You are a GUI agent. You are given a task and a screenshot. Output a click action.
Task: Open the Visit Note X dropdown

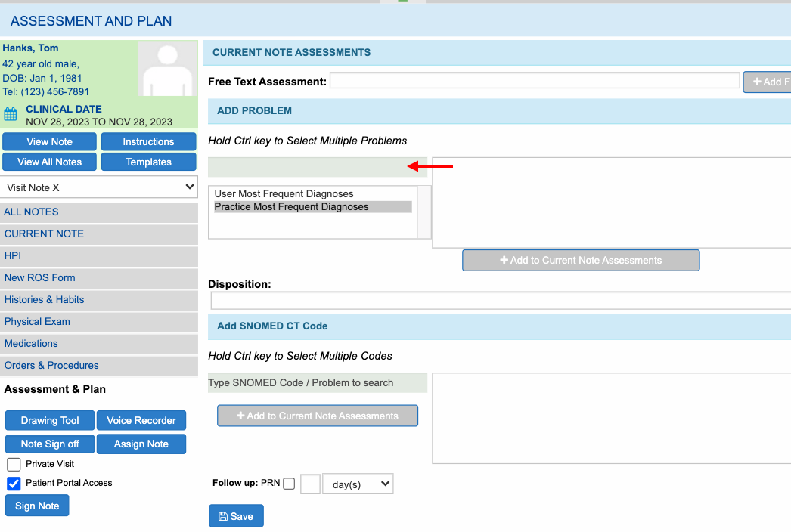pos(99,187)
